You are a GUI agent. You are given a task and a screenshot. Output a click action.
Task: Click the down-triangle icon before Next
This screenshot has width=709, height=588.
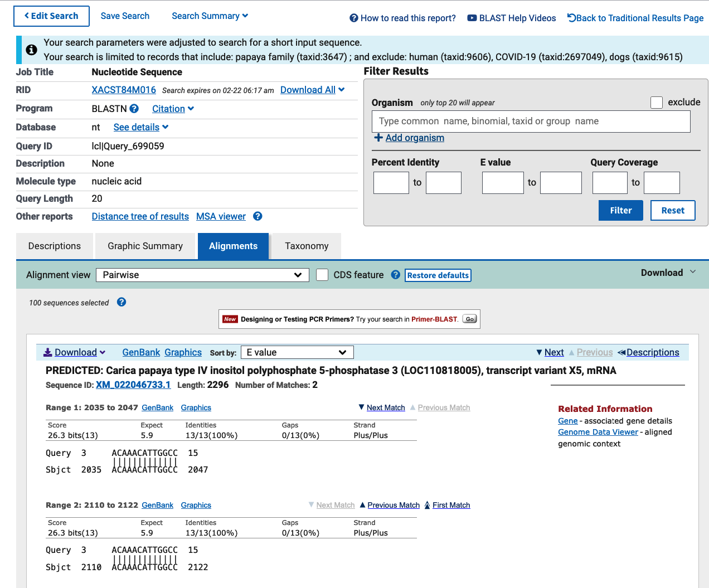pyautogui.click(x=539, y=352)
